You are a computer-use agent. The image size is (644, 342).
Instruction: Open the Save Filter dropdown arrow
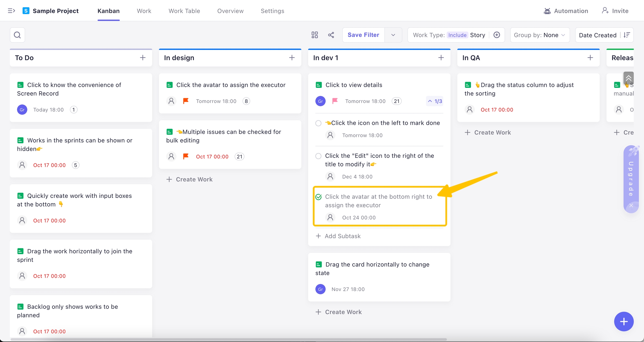point(393,35)
